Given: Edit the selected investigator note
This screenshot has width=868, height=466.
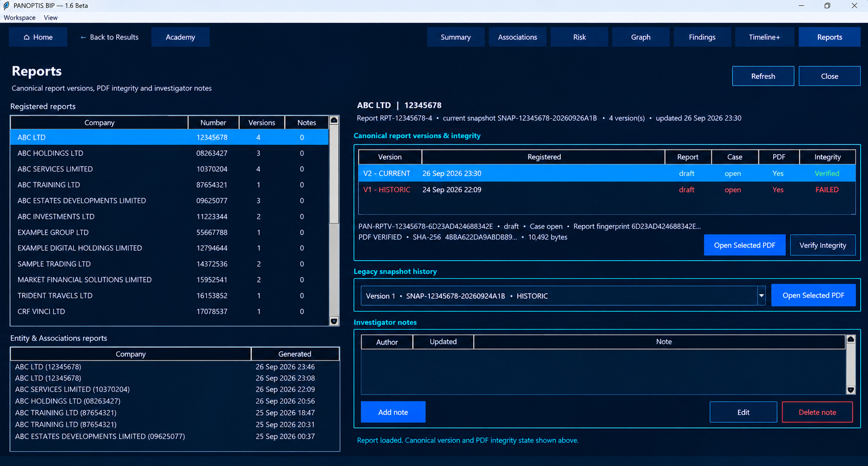Looking at the screenshot, I should coord(743,412).
